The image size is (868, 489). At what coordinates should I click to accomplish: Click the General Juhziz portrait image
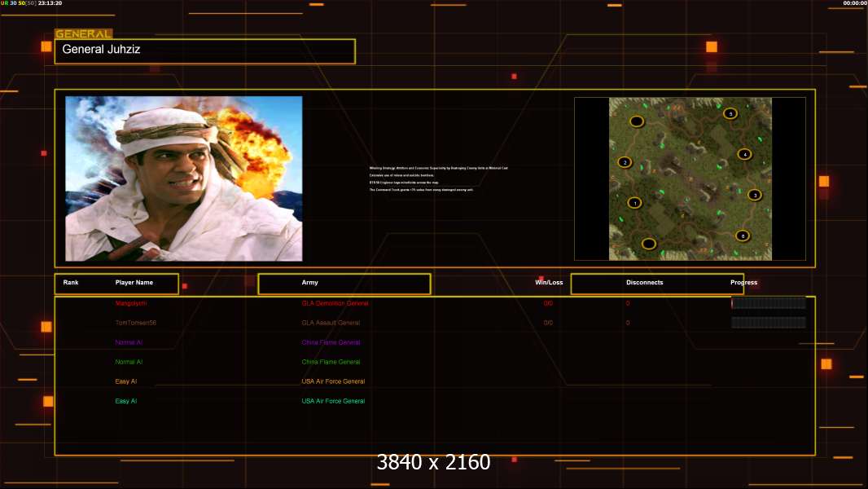[x=184, y=178]
